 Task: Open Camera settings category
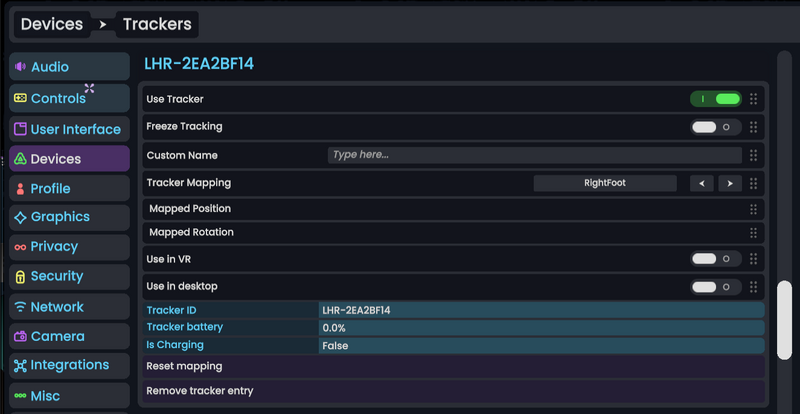coord(69,336)
